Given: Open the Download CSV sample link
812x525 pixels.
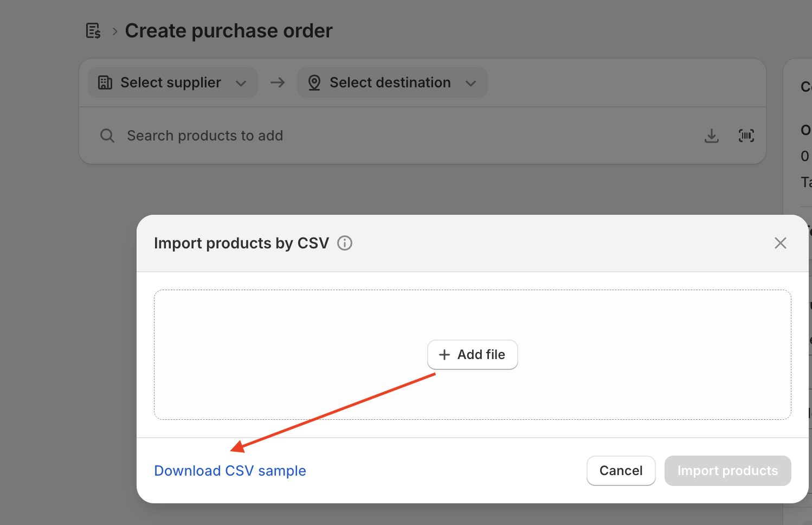Looking at the screenshot, I should point(230,471).
